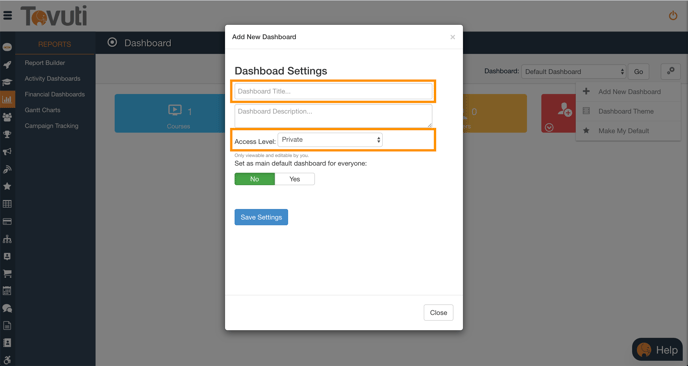Image resolution: width=688 pixels, height=366 pixels.
Task: Click the Close button in dialog
Action: [x=438, y=312]
